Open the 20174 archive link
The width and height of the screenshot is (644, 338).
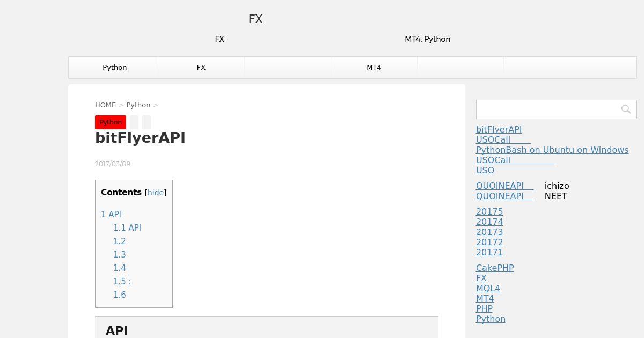[x=489, y=222]
